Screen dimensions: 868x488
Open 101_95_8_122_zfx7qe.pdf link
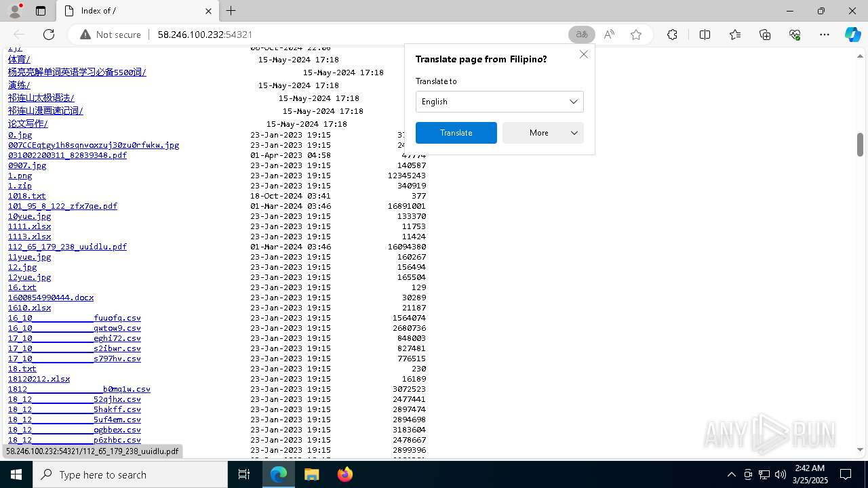pyautogui.click(x=62, y=206)
